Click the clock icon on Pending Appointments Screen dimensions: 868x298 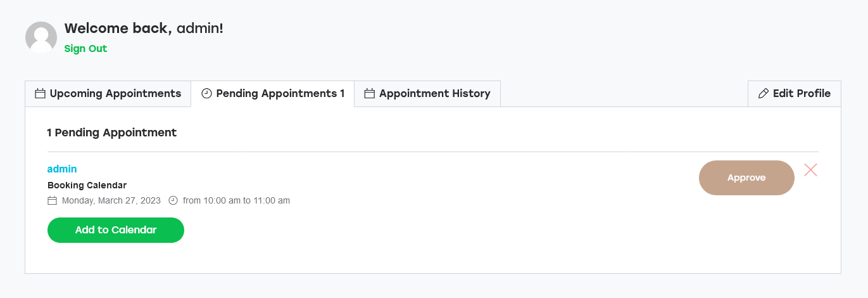click(206, 94)
